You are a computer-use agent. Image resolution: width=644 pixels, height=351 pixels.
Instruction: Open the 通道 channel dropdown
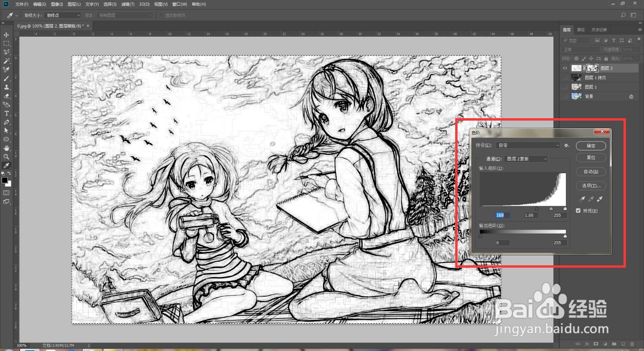526,159
